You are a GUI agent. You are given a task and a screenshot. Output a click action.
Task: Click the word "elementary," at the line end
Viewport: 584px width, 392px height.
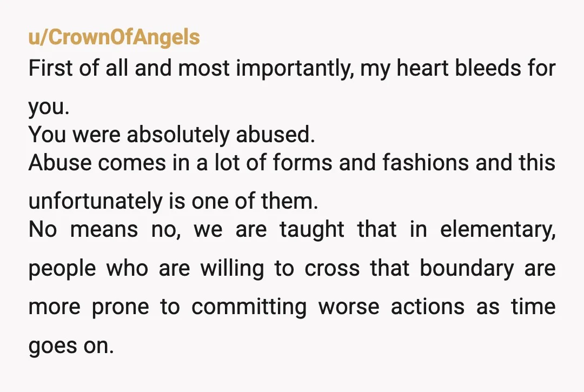click(x=498, y=230)
